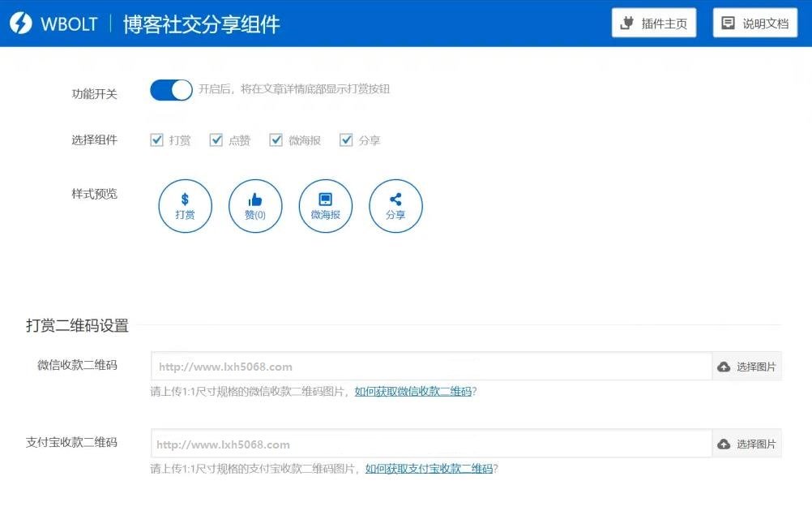This screenshot has width=812, height=515.
Task: Click the 赞(0) thumbs-up preview icon
Action: pos(255,206)
